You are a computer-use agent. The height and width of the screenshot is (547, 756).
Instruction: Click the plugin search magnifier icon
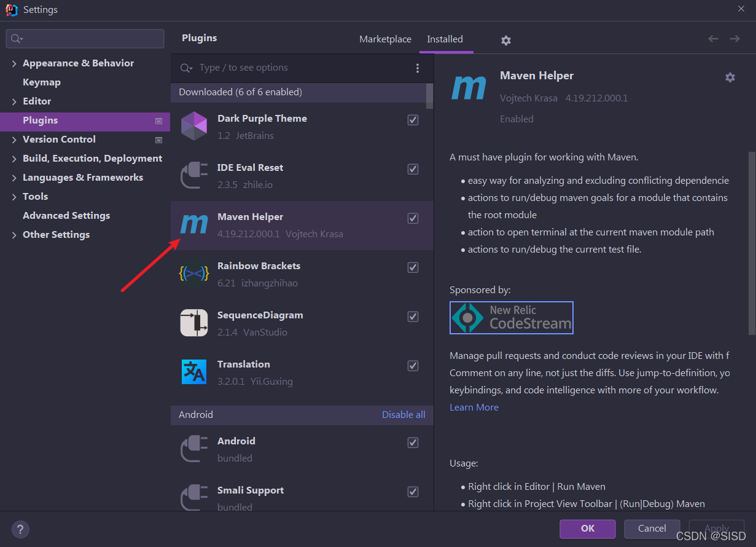click(x=186, y=68)
